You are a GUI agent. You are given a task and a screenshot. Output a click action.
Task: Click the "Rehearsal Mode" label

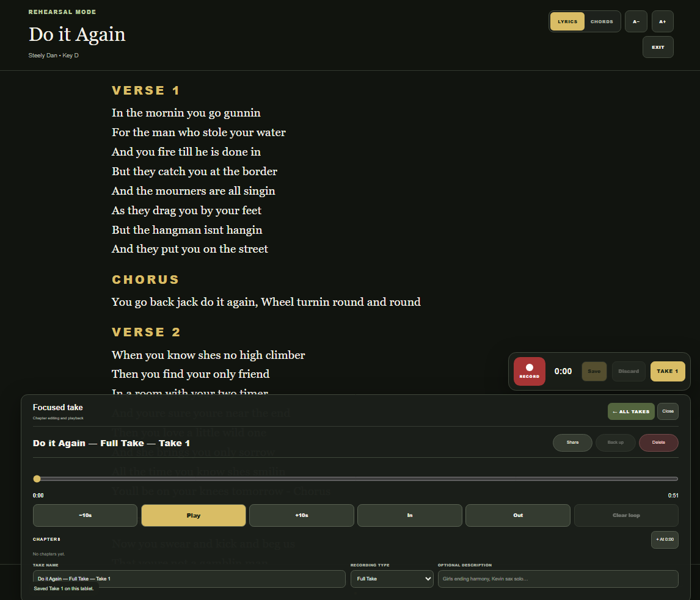[x=62, y=12]
